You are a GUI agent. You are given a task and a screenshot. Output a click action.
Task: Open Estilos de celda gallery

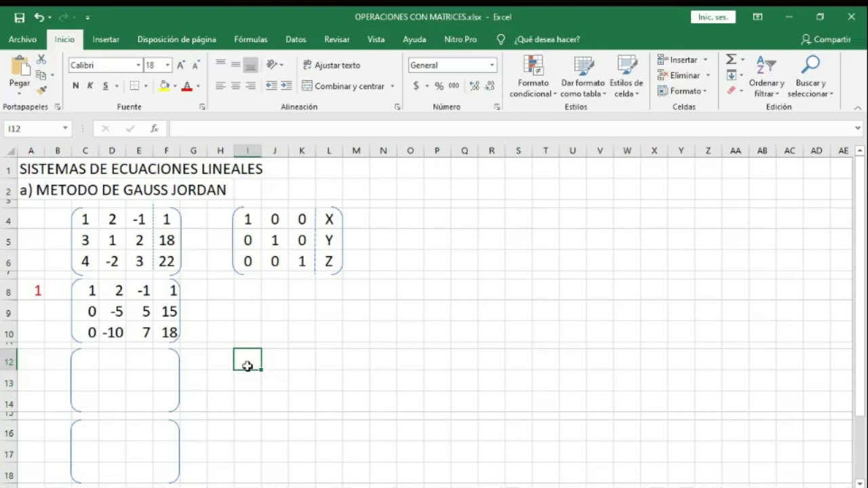point(626,76)
